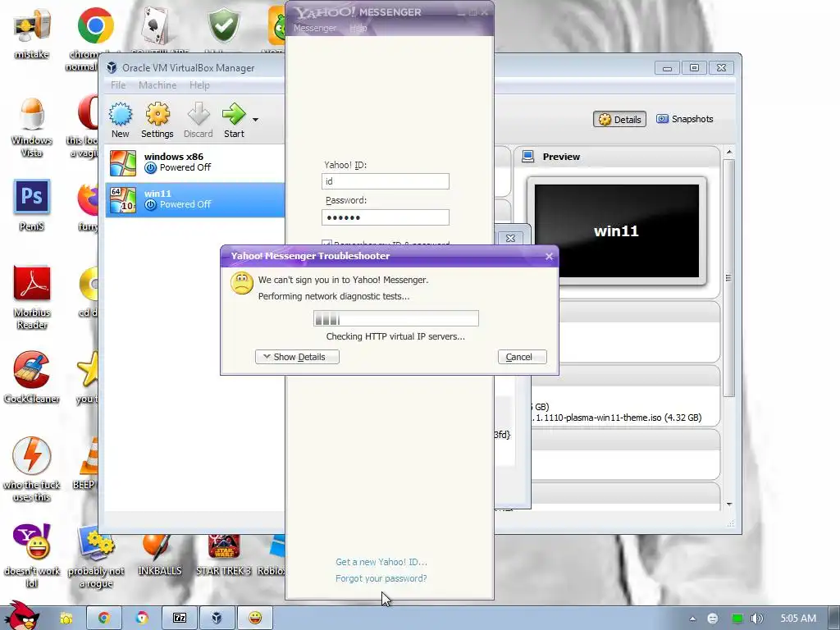Open the 'mistake' desktop icon
840x630 pixels.
[x=32, y=26]
